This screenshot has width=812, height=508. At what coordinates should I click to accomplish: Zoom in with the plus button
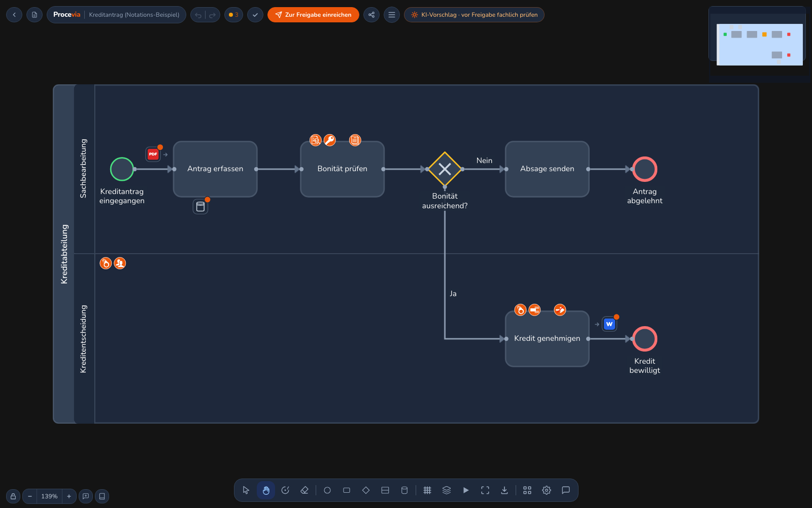tap(69, 496)
